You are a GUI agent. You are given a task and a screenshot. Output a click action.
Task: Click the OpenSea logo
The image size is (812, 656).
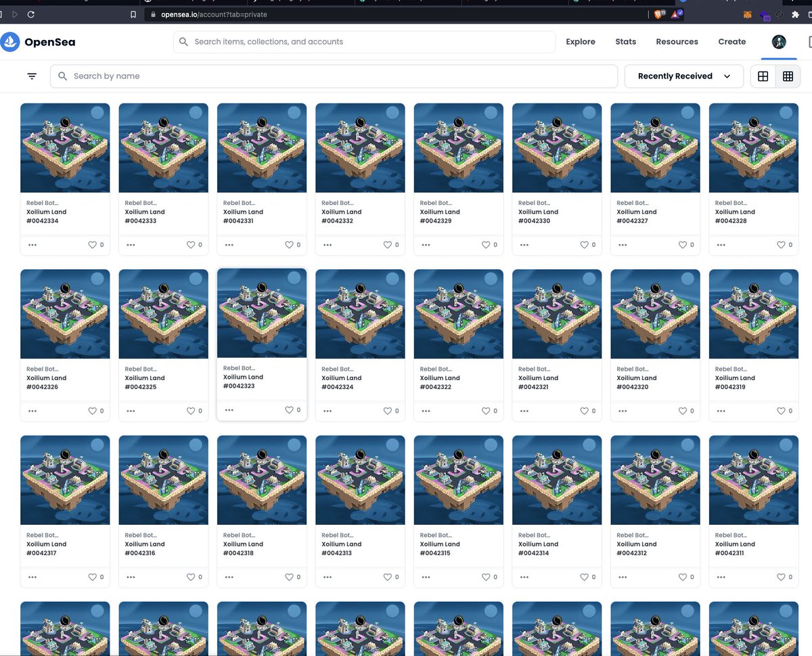click(x=38, y=42)
